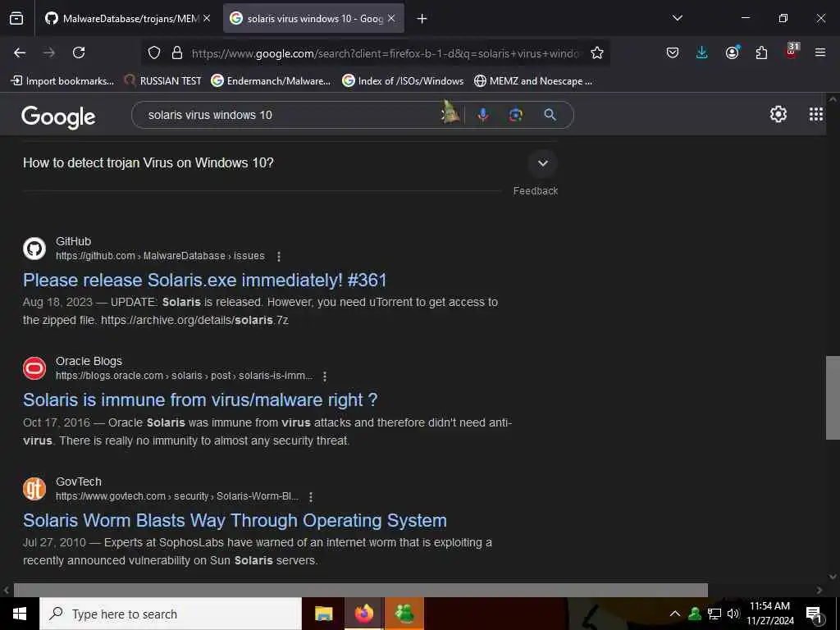Reload the current page

79,52
